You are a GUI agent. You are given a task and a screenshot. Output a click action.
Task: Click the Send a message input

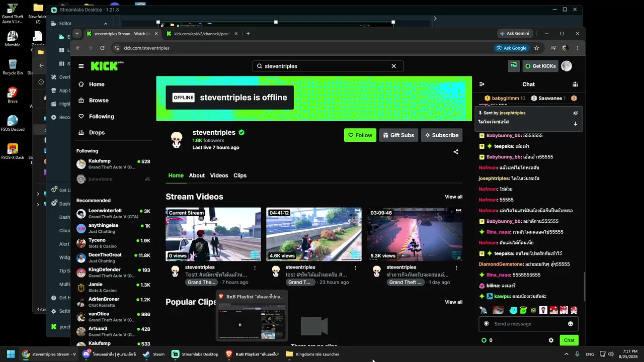(x=528, y=324)
